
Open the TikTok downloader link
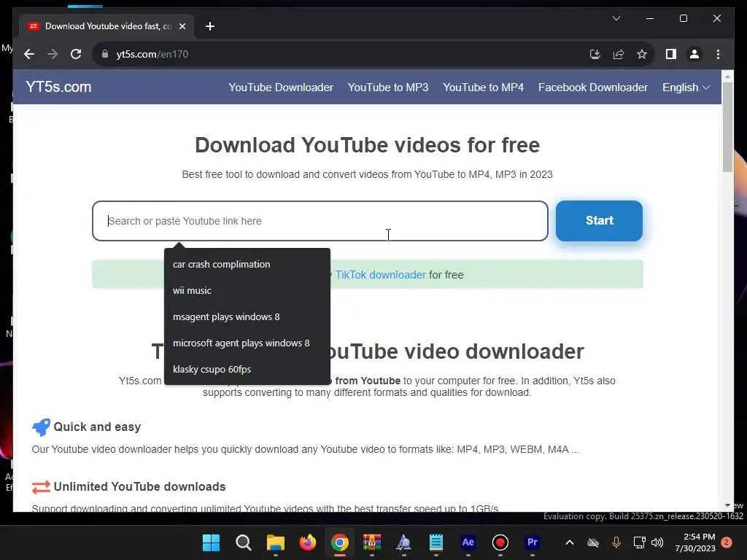click(x=380, y=275)
